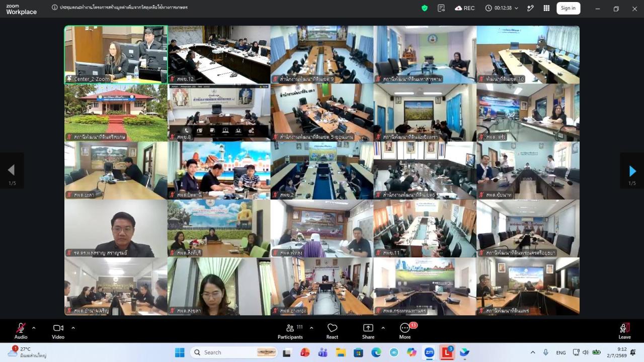644x362 pixels.
Task: Open the apps grid icon in top bar
Action: [546, 8]
